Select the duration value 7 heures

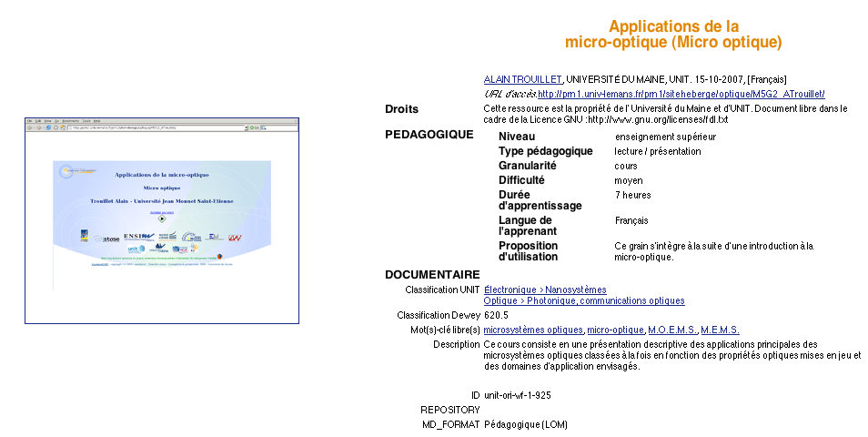[632, 195]
